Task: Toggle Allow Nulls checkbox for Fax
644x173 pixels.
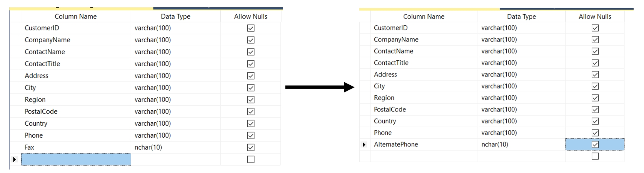Action: 251,147
